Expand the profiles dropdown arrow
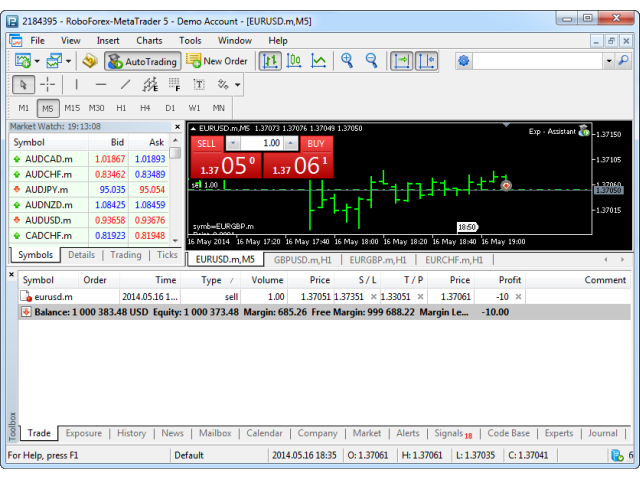The height and width of the screenshot is (480, 640). click(x=68, y=61)
